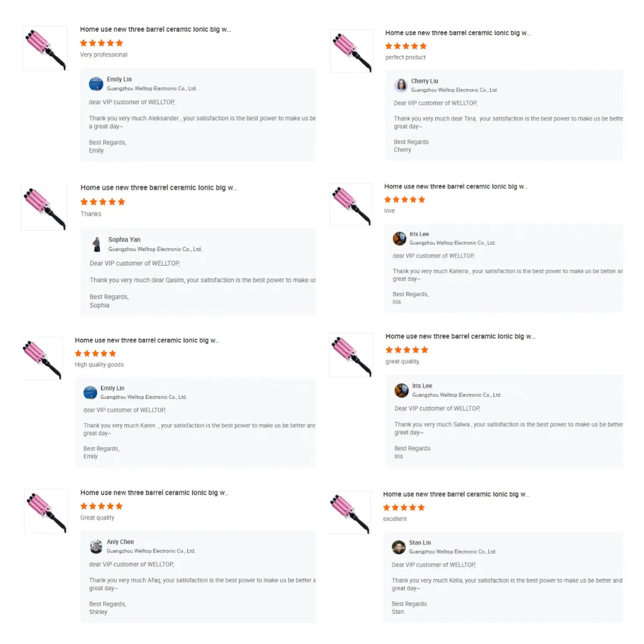This screenshot has width=644, height=644.
Task: Click the "Aniy Chen" seller name
Action: [120, 542]
